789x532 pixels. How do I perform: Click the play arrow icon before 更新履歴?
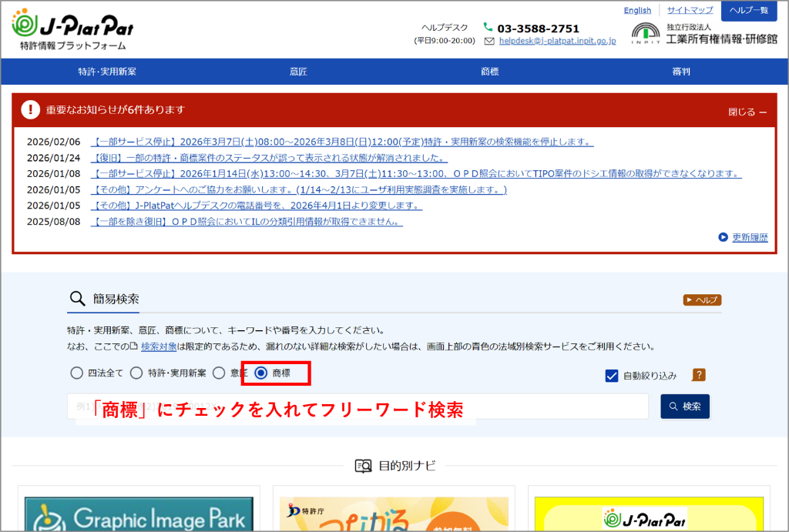[723, 237]
